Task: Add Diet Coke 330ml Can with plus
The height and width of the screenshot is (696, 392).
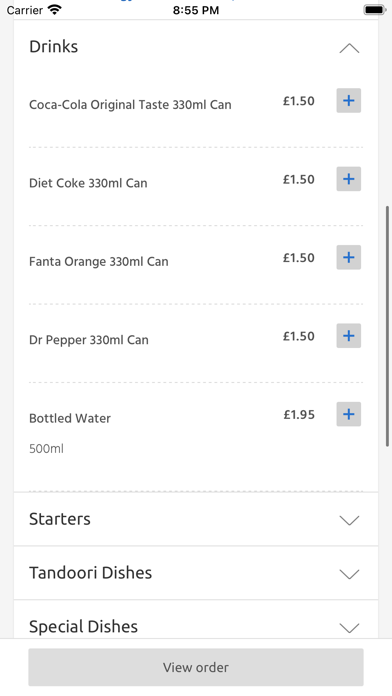Action: click(348, 179)
